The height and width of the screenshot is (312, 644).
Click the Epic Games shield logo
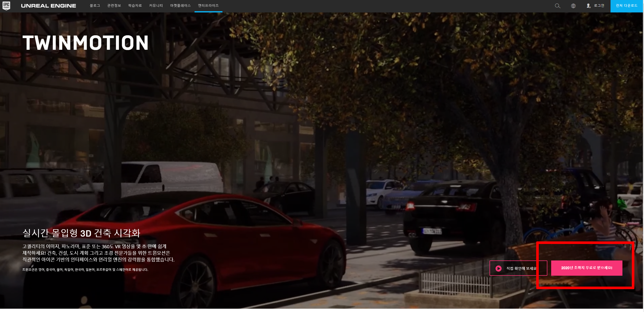pos(6,6)
